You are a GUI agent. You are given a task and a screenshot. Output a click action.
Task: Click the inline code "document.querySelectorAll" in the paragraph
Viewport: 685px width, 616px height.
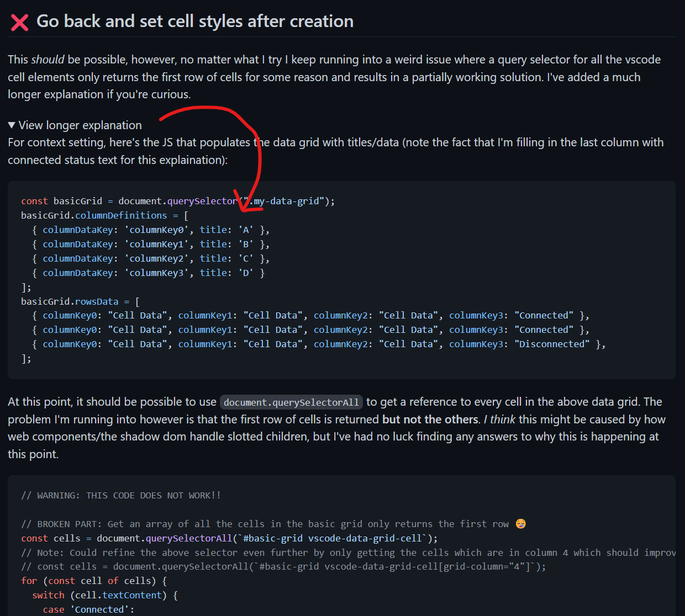click(x=291, y=402)
